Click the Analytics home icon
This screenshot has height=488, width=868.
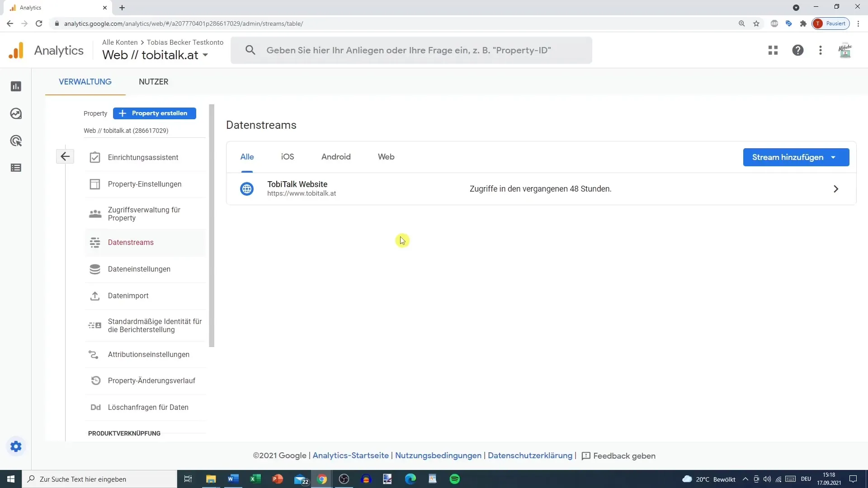[15, 50]
